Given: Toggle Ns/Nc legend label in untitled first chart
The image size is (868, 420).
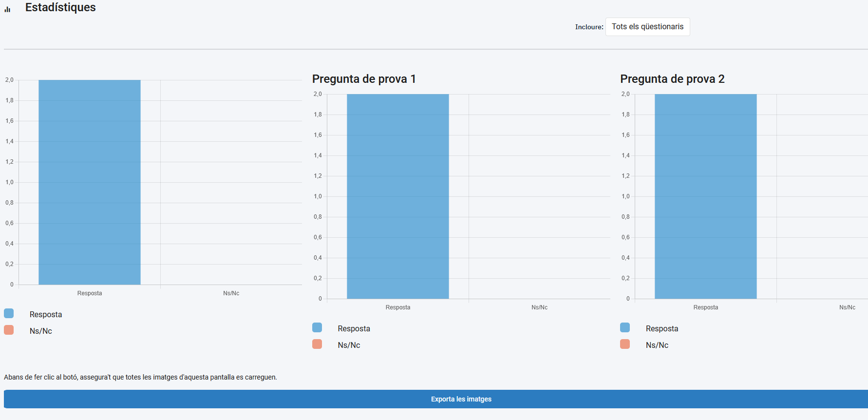Looking at the screenshot, I should click(x=41, y=331).
